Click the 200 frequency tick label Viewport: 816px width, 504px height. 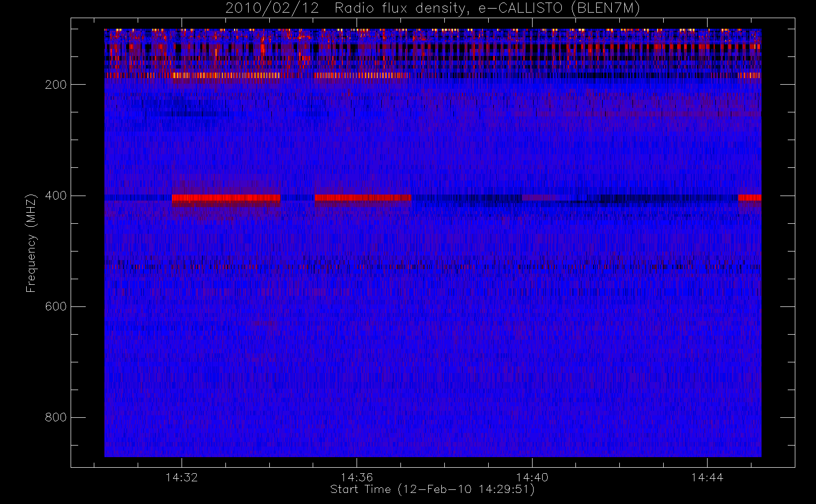coord(55,85)
